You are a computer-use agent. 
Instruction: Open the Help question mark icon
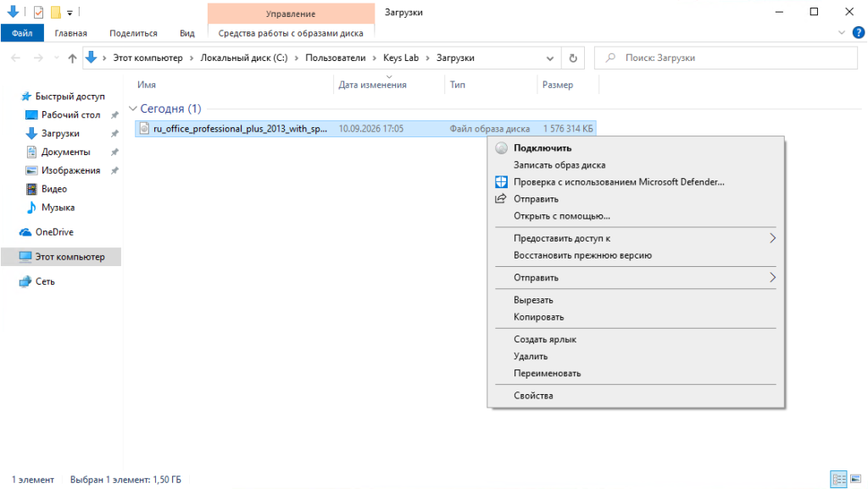[858, 33]
